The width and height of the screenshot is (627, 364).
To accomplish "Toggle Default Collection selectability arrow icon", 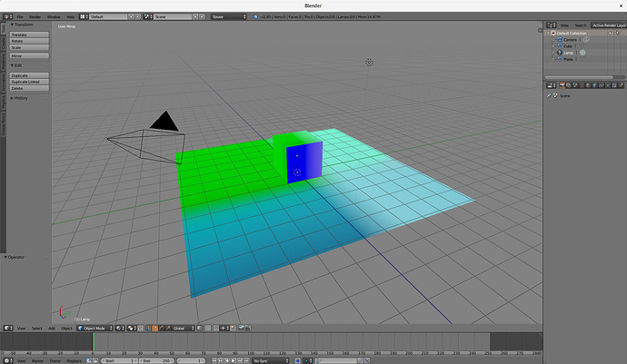I will click(x=617, y=34).
